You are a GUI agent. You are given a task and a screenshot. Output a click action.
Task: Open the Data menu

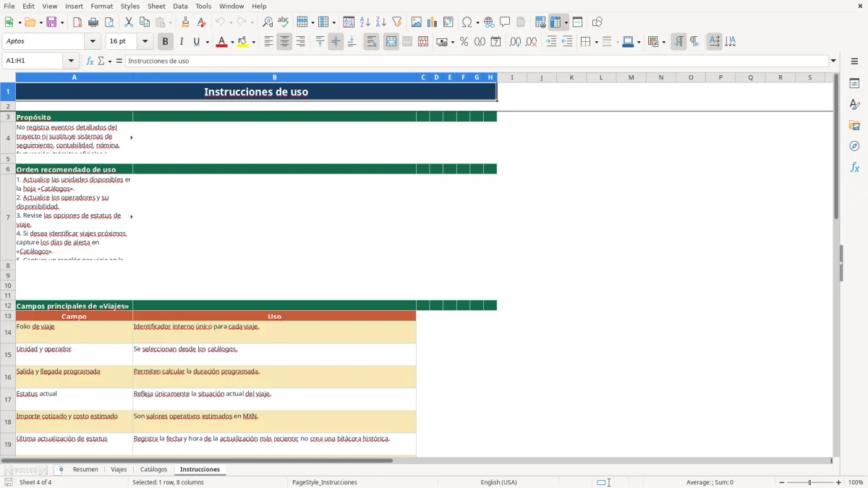[x=180, y=6]
